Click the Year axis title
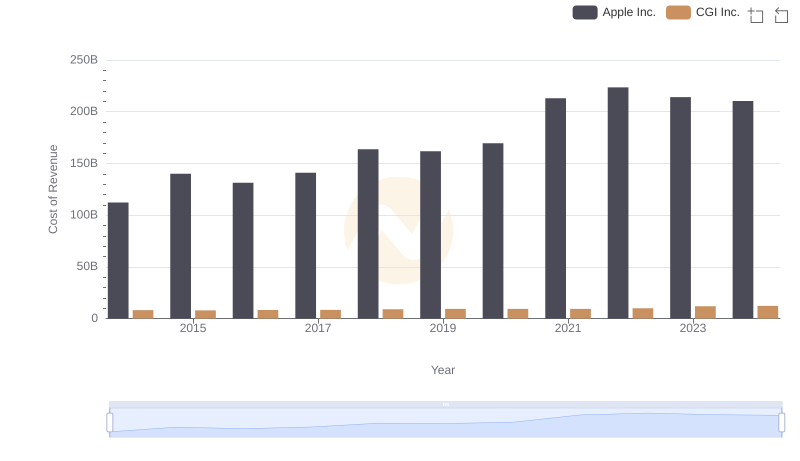 443,370
